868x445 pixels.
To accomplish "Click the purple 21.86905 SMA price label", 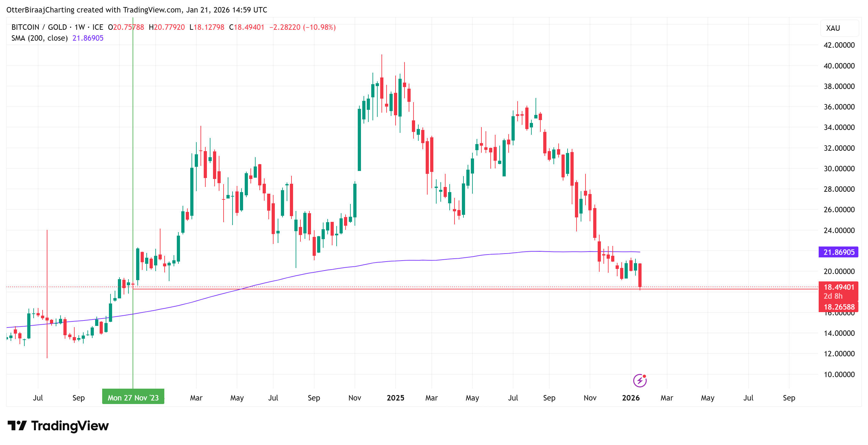I will tap(838, 252).
